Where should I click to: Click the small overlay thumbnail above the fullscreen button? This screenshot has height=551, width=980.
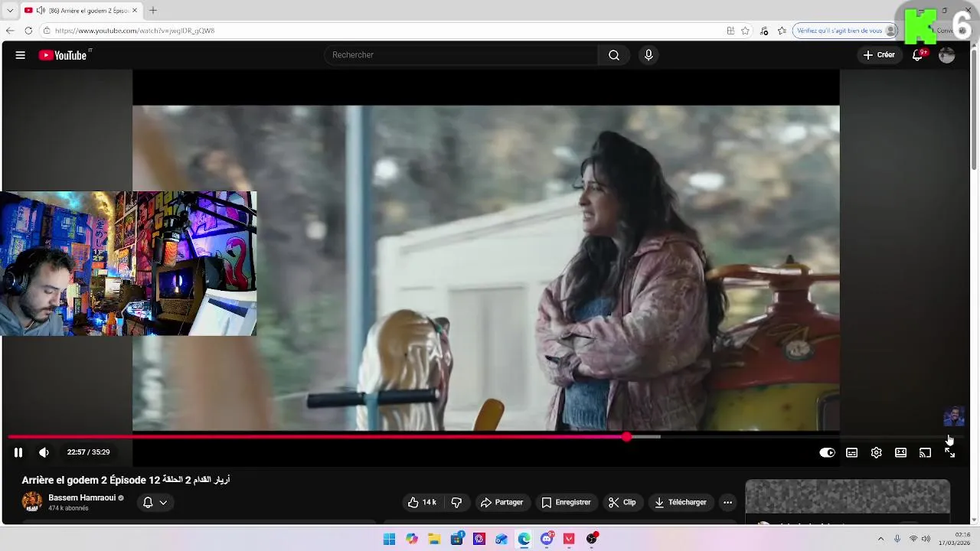pos(954,416)
